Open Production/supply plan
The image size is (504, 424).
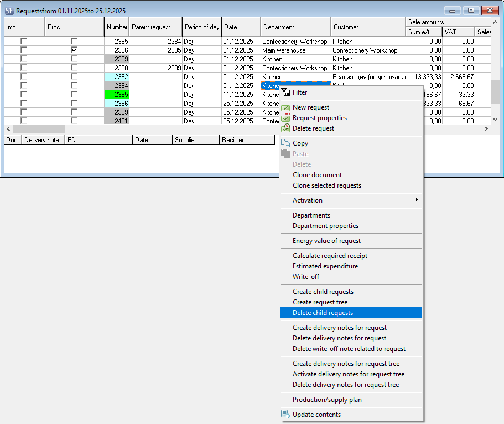point(327,400)
